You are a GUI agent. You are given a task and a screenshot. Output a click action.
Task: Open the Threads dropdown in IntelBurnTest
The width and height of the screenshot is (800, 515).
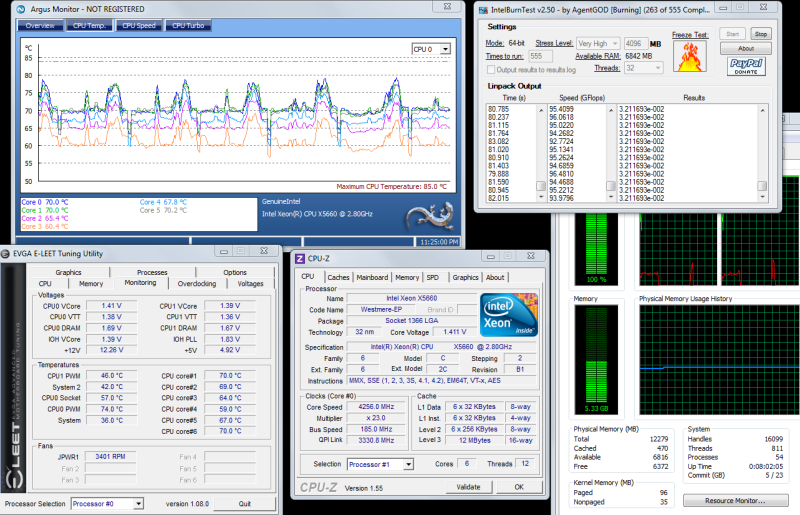click(643, 67)
